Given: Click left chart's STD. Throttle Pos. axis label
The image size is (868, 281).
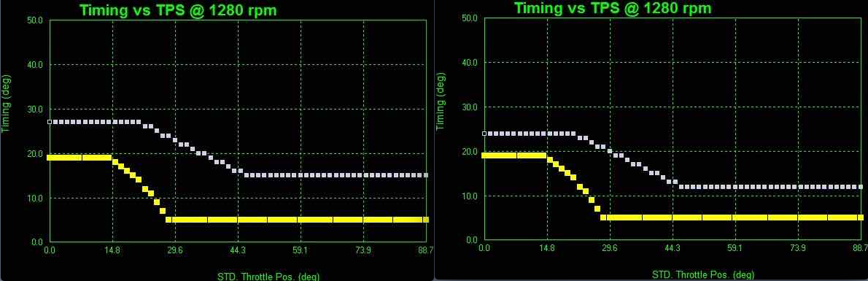Looking at the screenshot, I should click(268, 276).
